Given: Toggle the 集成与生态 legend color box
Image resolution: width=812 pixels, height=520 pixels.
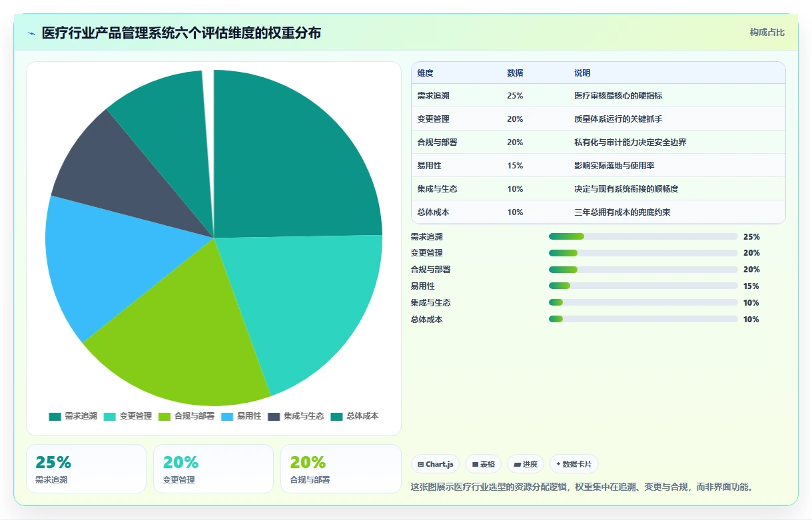Looking at the screenshot, I should click(x=274, y=416).
